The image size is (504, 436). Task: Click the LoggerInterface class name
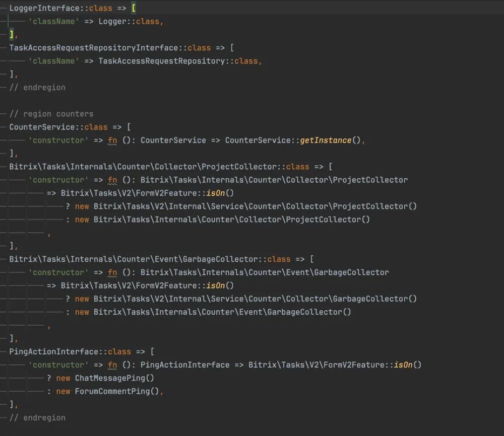(x=44, y=9)
